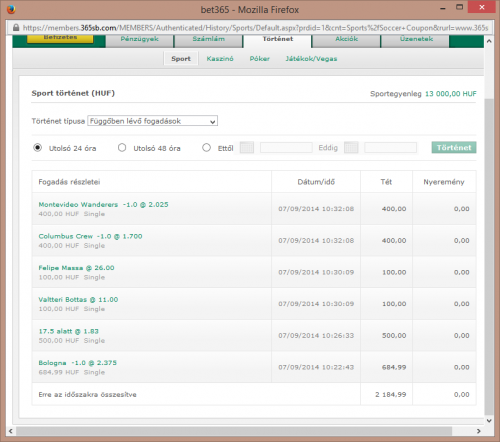Open the Montevideo Wanderers -1.0 @ 2.025 bet
Viewport: 500px width, 442px height.
(103, 204)
